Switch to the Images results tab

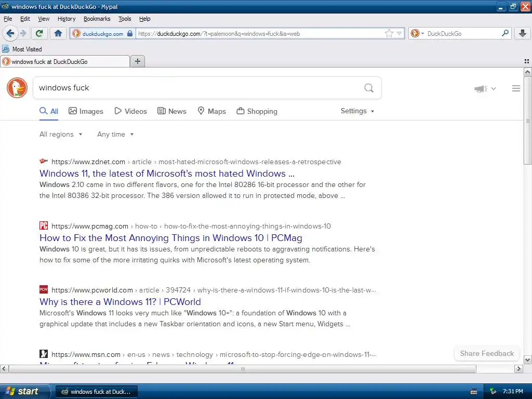tap(86, 111)
